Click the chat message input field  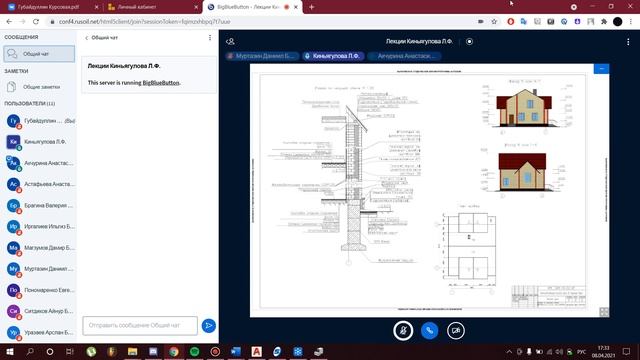coord(140,326)
